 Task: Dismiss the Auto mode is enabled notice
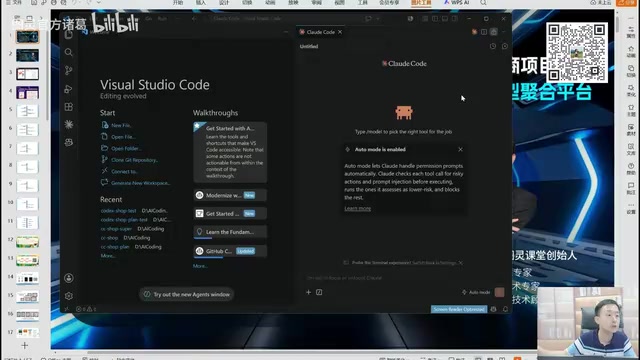(460, 149)
